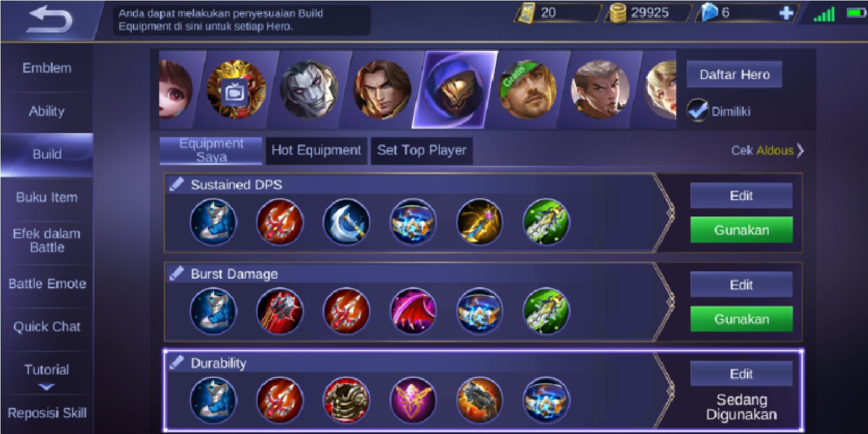868x434 pixels.
Task: Expand more sidebar options below Tutorial
Action: pos(46,387)
